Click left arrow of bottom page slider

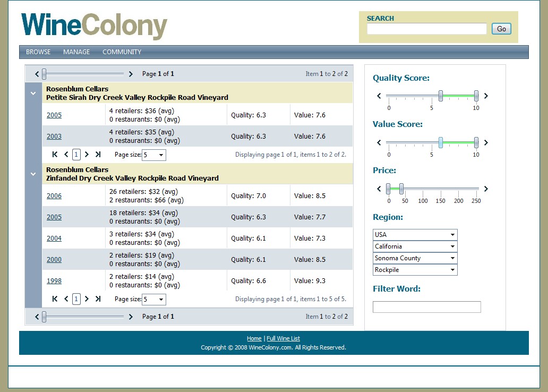click(x=37, y=317)
